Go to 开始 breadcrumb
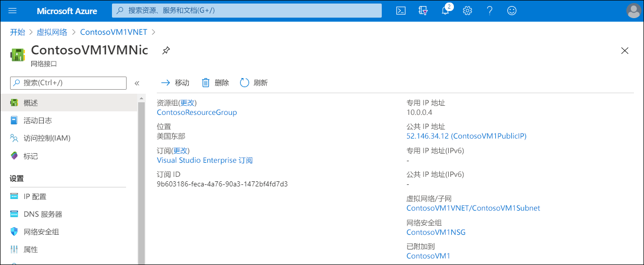Screen dimensions: 644x265 coord(17,32)
